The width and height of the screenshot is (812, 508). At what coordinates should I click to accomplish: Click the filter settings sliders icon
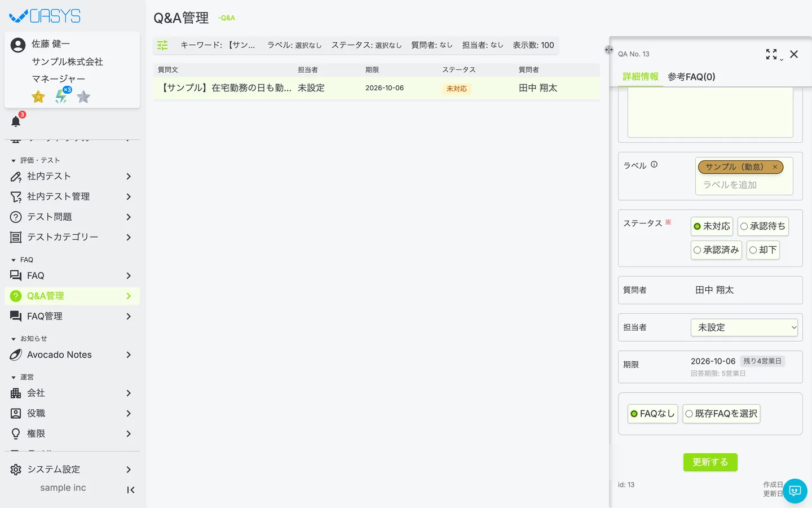162,45
